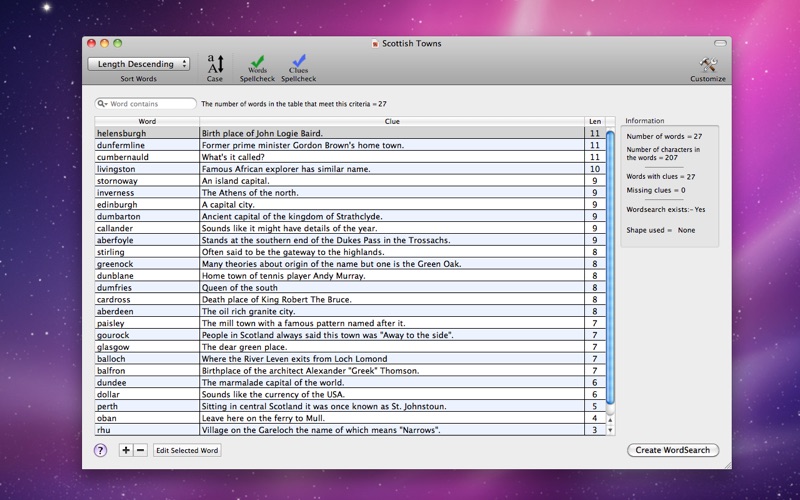
Task: Click the scrollbar down arrow
Action: coord(610,430)
